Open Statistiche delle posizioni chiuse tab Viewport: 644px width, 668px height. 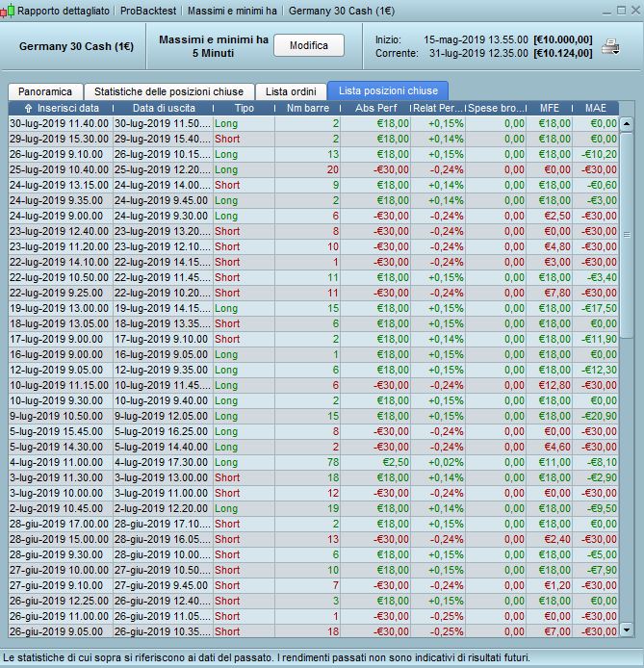click(x=169, y=91)
